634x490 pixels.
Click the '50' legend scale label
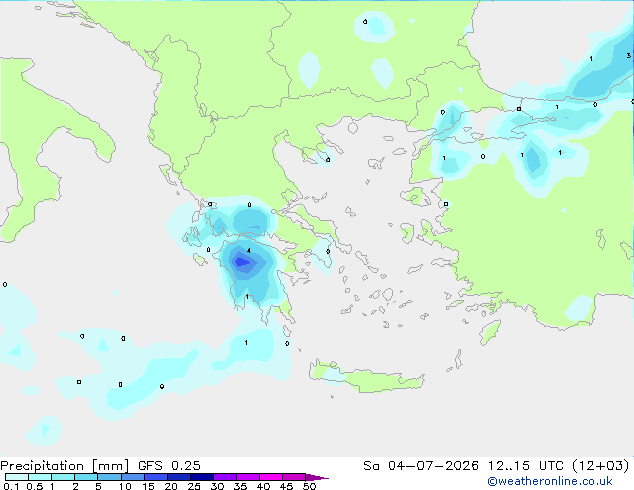(309, 486)
